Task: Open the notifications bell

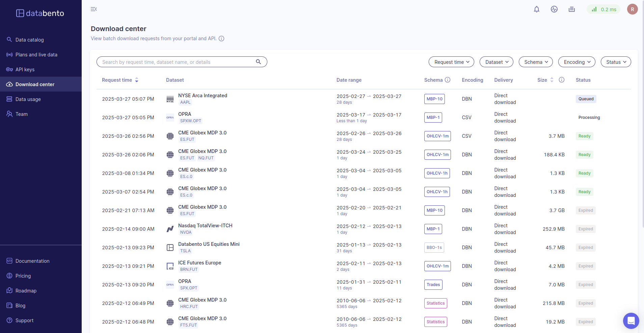Action: point(536,9)
